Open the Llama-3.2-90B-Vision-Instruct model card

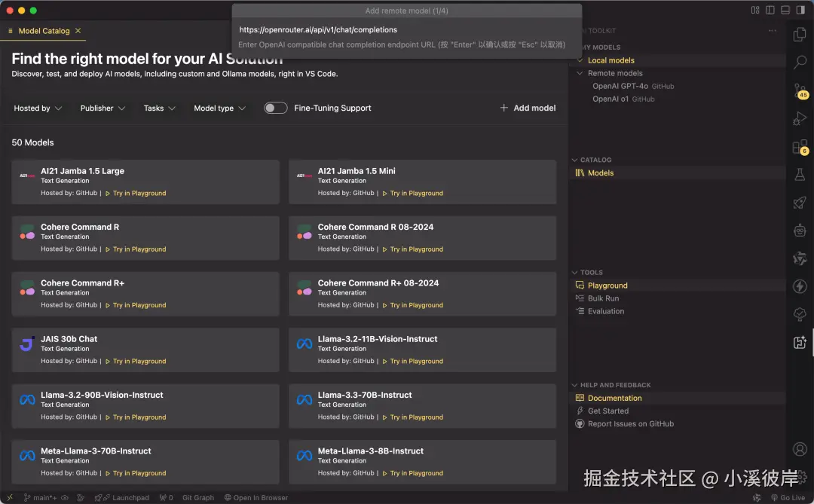145,406
